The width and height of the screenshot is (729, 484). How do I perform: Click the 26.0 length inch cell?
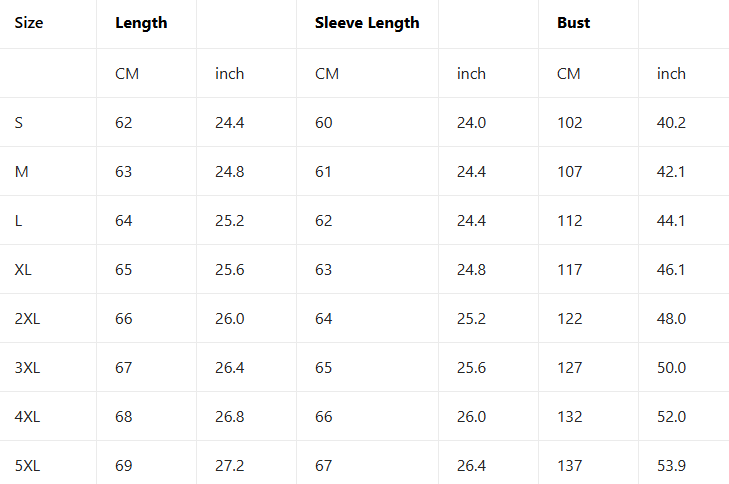(x=230, y=319)
